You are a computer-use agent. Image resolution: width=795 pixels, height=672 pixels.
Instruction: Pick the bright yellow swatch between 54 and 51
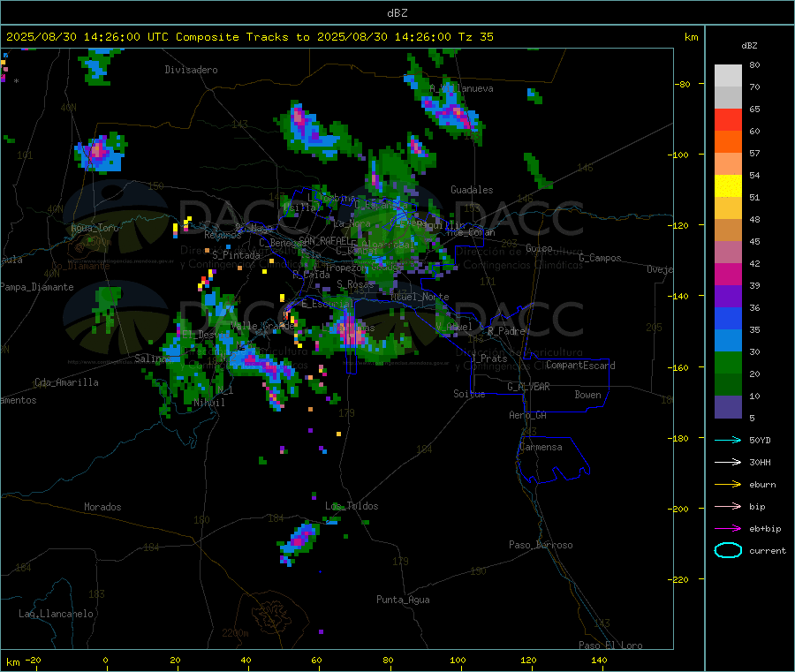[x=728, y=186]
